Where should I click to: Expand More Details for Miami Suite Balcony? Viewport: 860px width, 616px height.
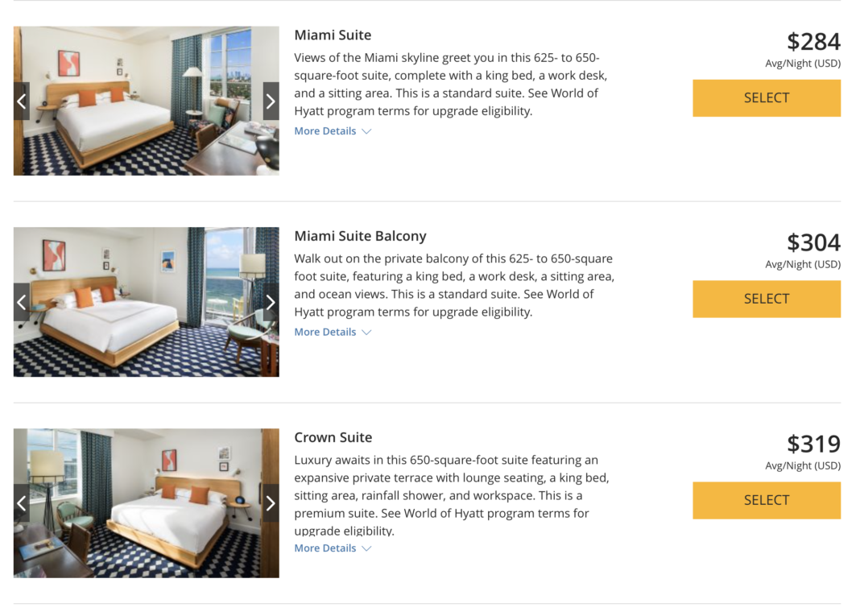click(333, 332)
